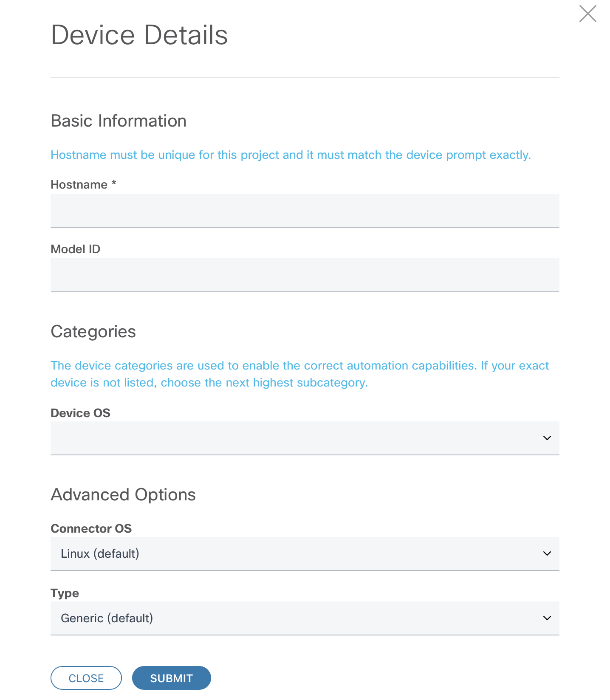Click the Type label above Generic

[65, 593]
